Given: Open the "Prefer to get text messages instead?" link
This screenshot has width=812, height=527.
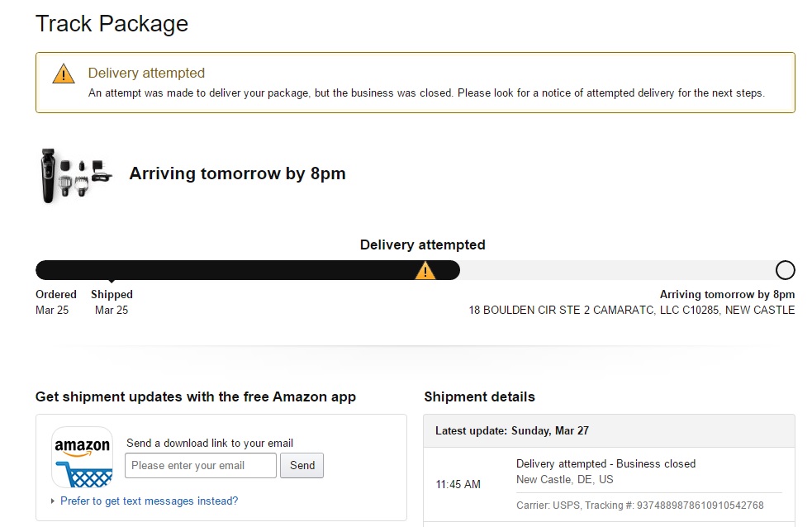Looking at the screenshot, I should click(x=149, y=501).
